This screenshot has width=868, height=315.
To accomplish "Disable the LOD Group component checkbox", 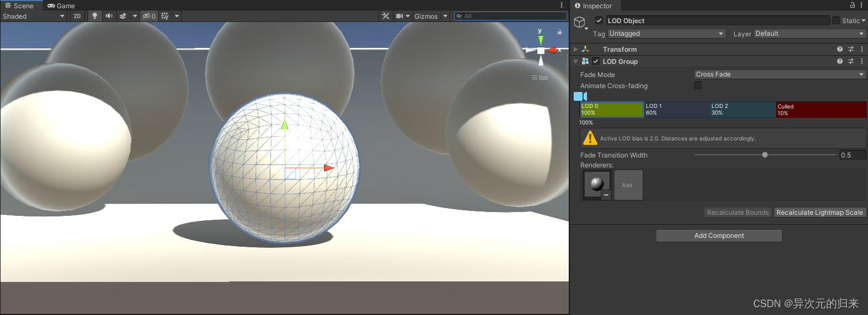I will [x=596, y=61].
